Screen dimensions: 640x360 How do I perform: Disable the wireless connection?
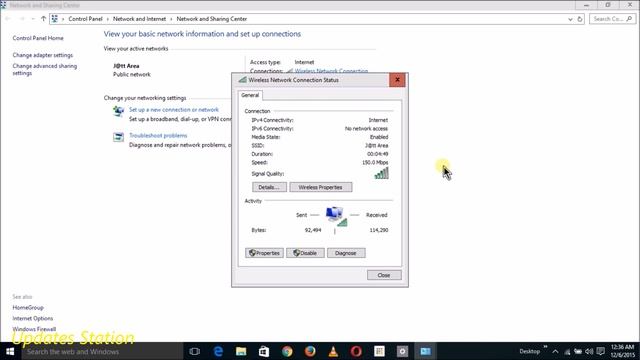point(305,253)
